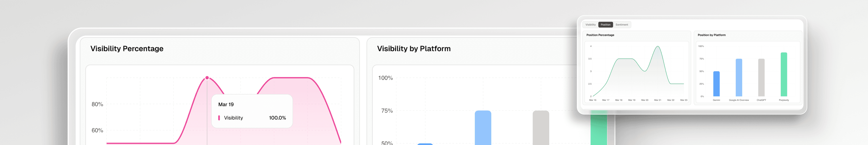The height and width of the screenshot is (145, 868).
Task: Click the pink Visibility legend marker in tooltip
Action: 219,118
